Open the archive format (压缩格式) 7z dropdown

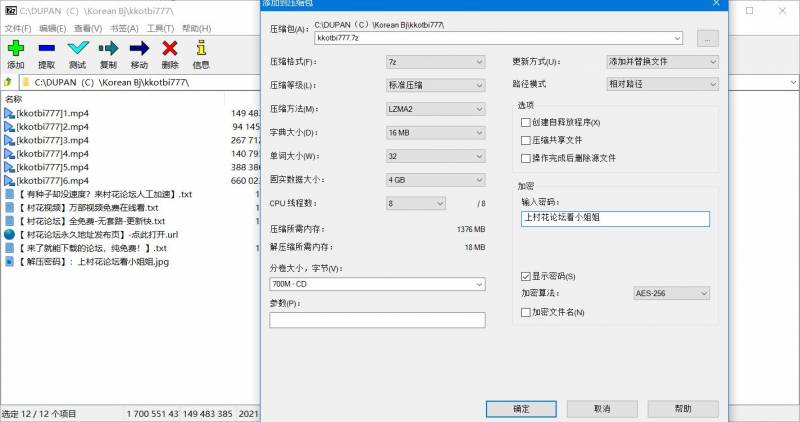tap(438, 62)
